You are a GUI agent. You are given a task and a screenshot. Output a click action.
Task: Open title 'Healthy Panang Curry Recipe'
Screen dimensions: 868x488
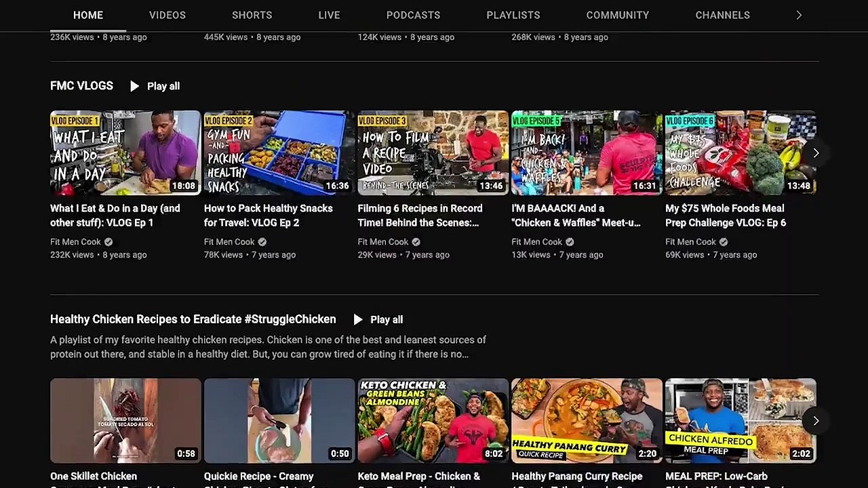[x=577, y=476]
